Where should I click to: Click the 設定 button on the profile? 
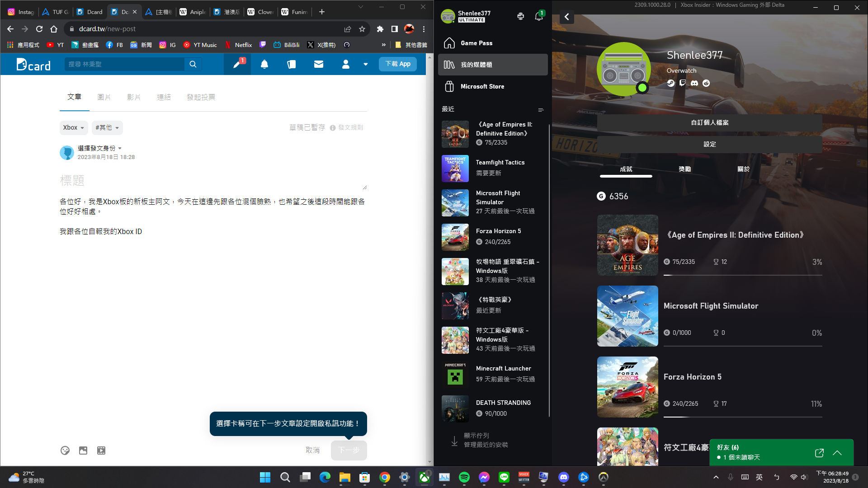[x=709, y=144]
